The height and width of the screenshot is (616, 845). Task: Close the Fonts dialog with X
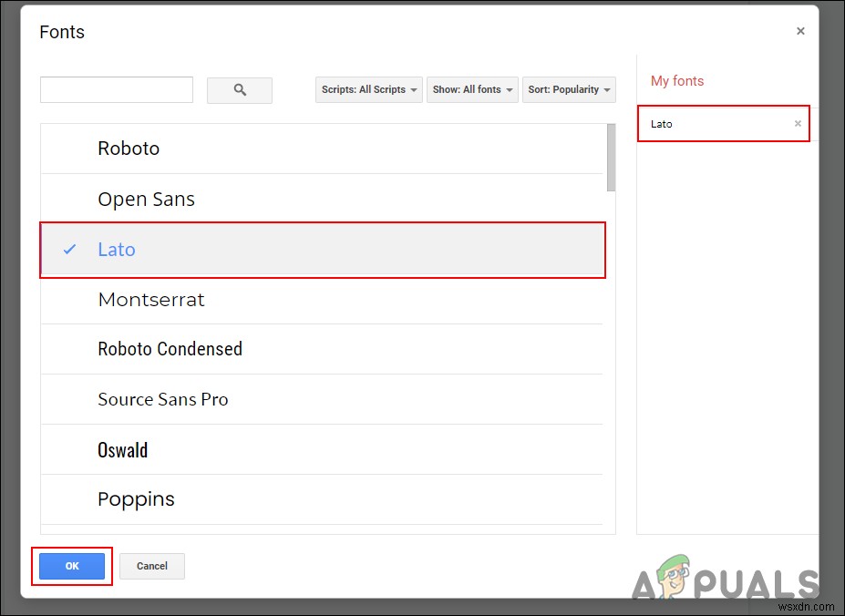pyautogui.click(x=800, y=31)
